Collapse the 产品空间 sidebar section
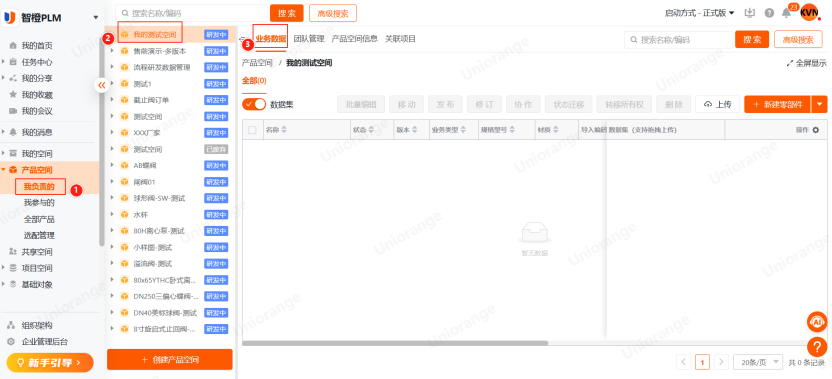 (4, 170)
